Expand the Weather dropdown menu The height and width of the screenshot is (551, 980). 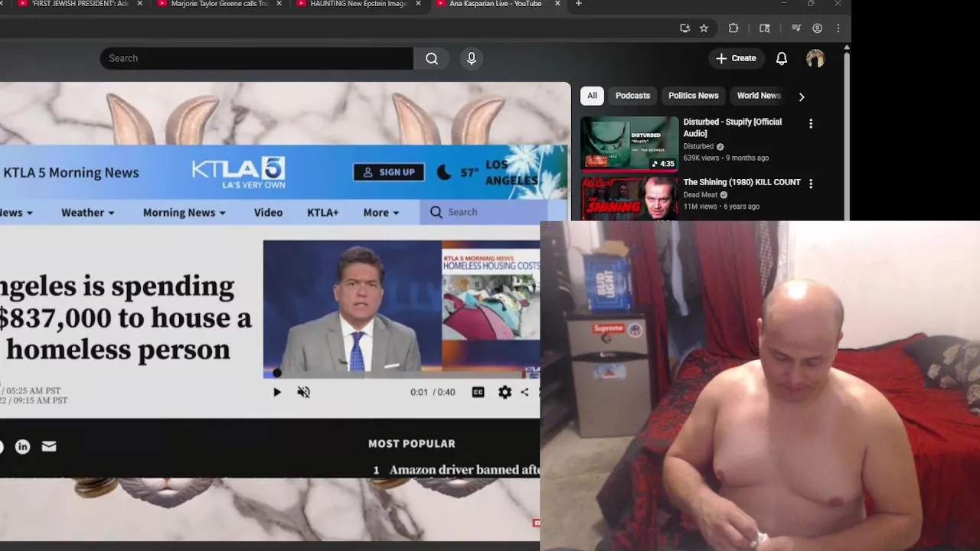point(87,213)
